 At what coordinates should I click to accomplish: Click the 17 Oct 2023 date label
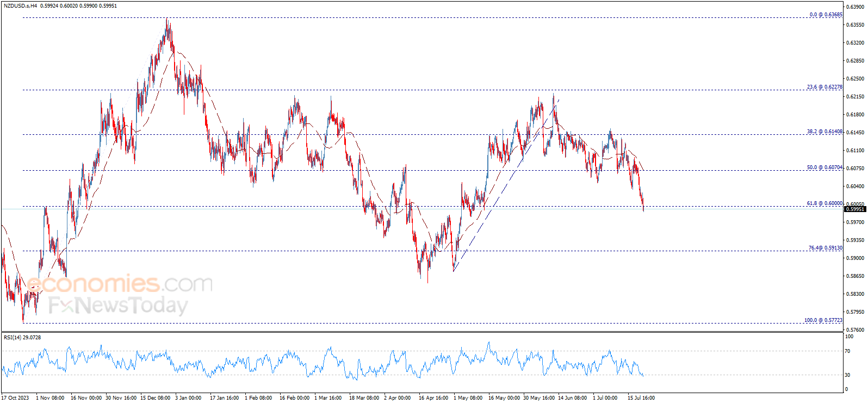click(15, 398)
